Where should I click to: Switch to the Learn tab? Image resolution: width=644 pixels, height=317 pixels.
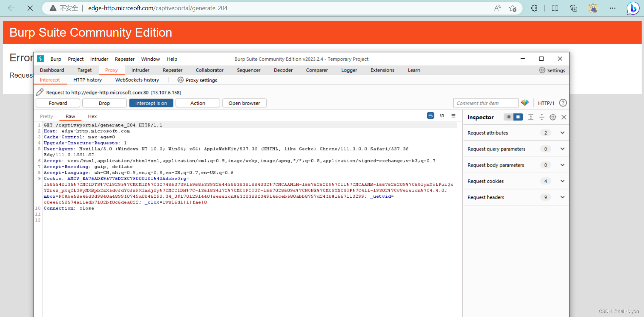pos(414,70)
